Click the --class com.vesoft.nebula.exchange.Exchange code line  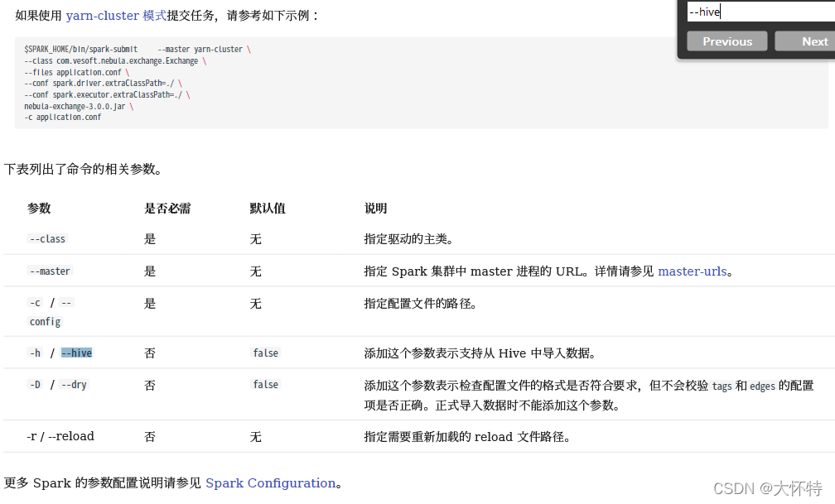point(115,60)
